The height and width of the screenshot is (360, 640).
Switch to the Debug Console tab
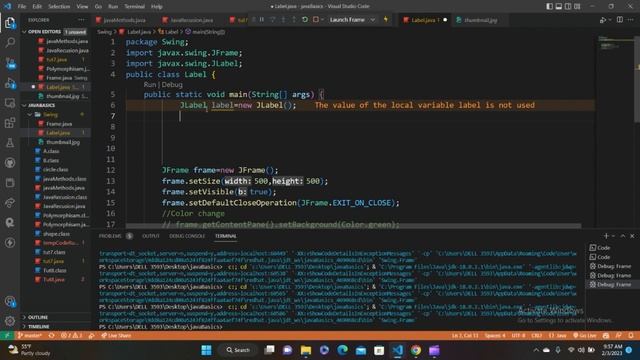[187, 236]
